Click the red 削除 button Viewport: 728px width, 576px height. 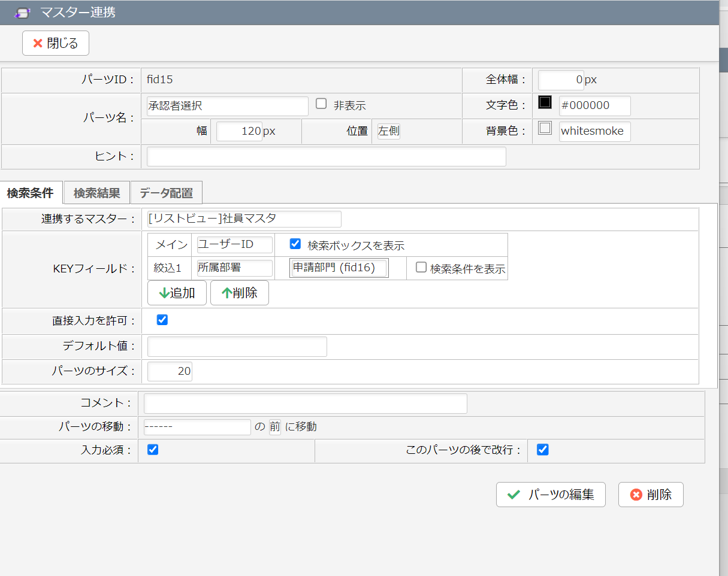pos(651,495)
